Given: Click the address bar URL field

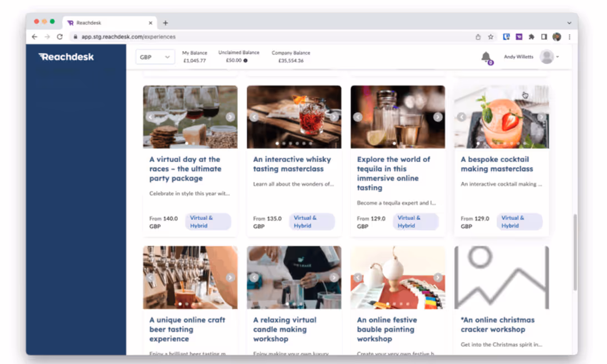Looking at the screenshot, I should pyautogui.click(x=271, y=37).
